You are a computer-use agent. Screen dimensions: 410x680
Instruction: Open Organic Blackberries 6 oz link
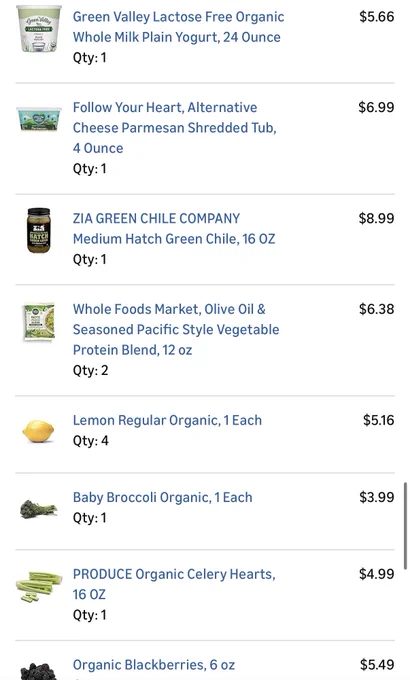click(154, 665)
